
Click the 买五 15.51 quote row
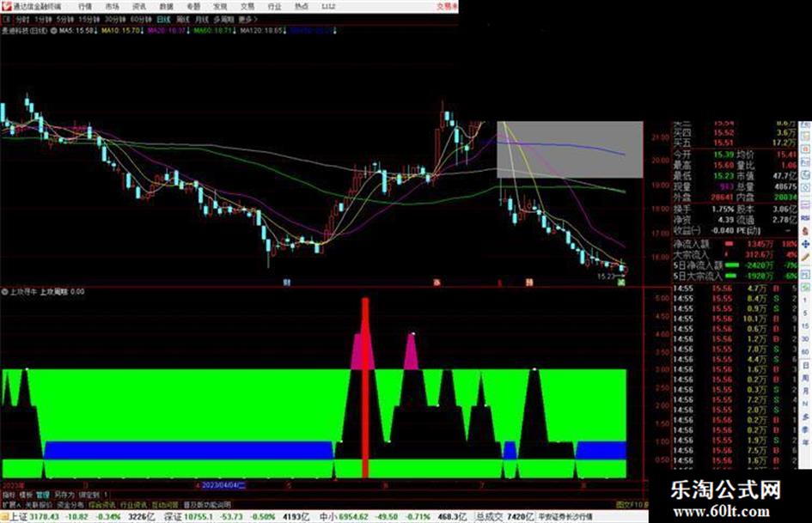(x=736, y=143)
